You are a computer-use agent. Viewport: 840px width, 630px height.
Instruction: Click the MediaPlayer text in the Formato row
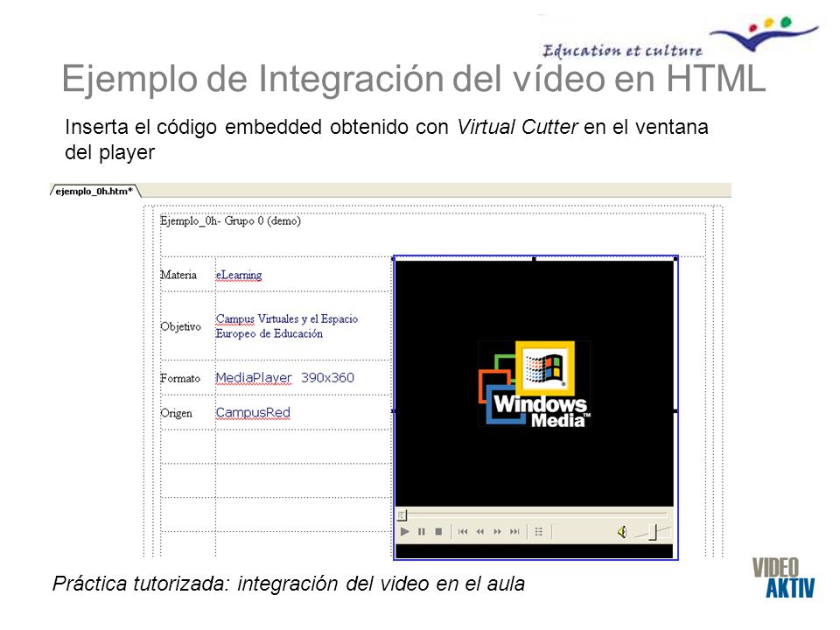coord(254,378)
